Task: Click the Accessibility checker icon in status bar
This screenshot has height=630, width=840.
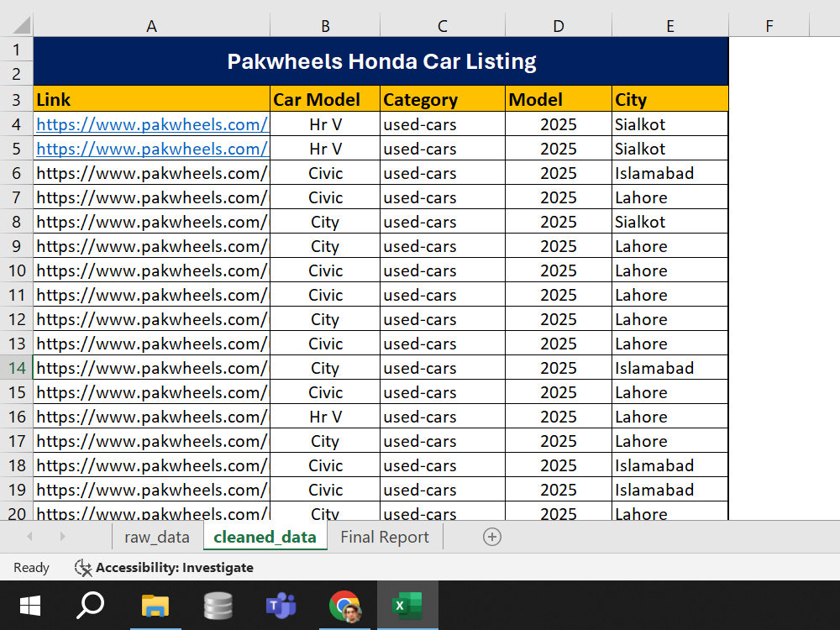Action: pos(83,567)
